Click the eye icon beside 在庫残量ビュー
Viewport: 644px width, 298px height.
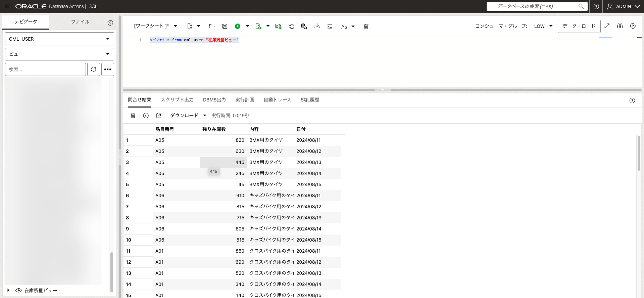[x=19, y=290]
